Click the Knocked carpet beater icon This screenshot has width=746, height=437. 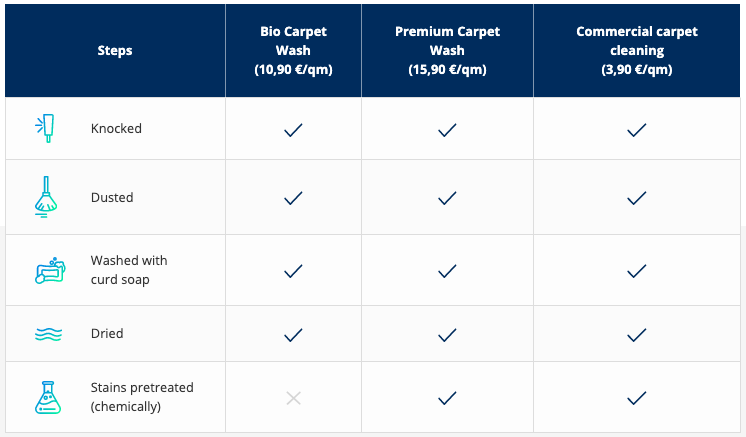pos(45,128)
